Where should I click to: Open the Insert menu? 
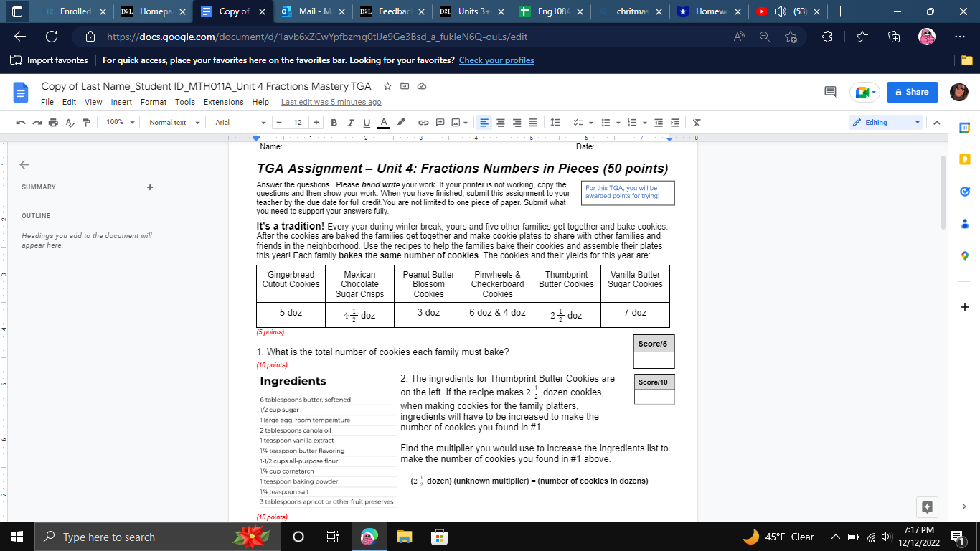(x=121, y=102)
